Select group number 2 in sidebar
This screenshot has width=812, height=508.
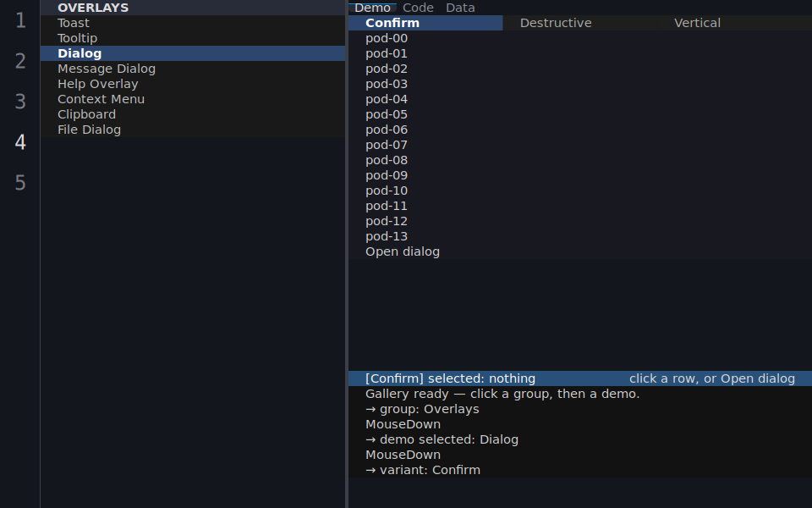coord(20,61)
